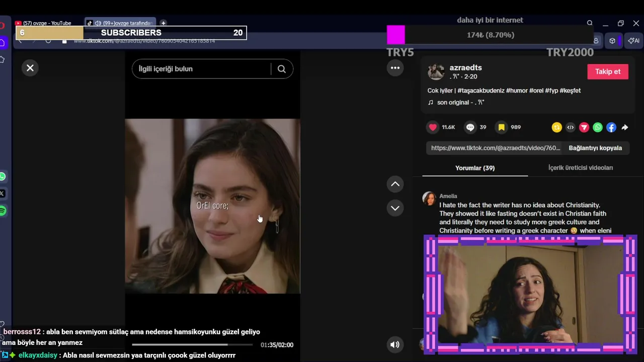The image size is (644, 362).
Task: Like the video with the heart icon
Action: [433, 127]
